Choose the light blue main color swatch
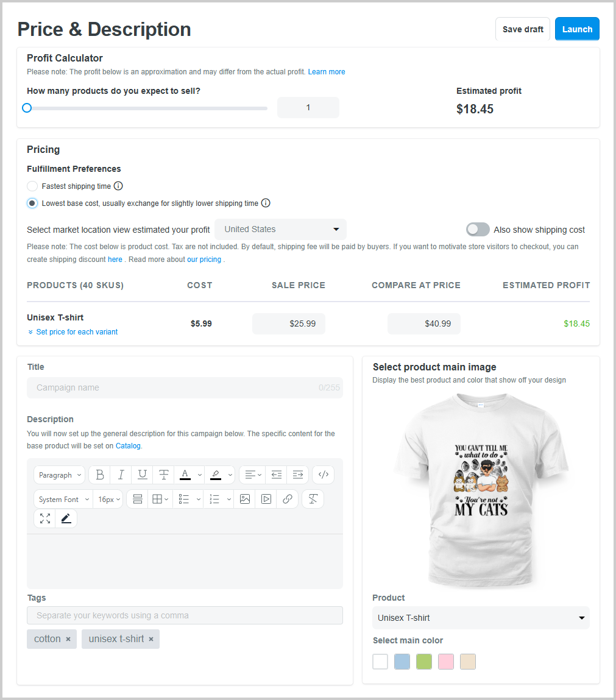This screenshot has height=700, width=616. click(402, 662)
